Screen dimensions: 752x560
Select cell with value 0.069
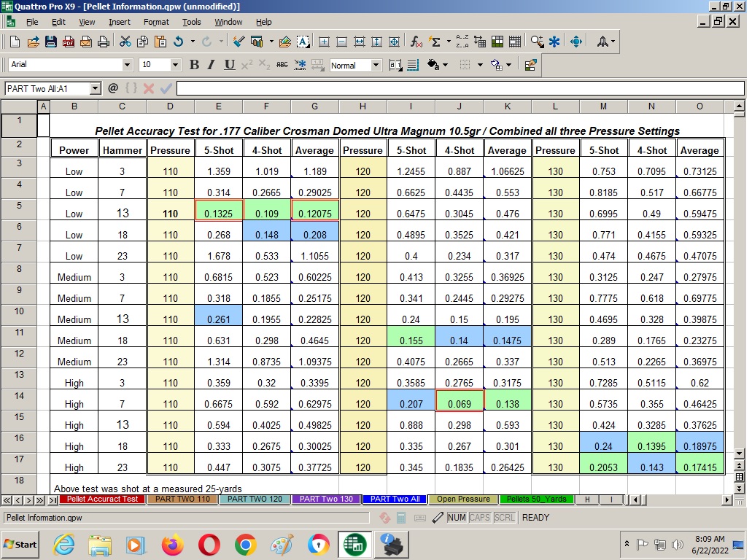coord(460,400)
